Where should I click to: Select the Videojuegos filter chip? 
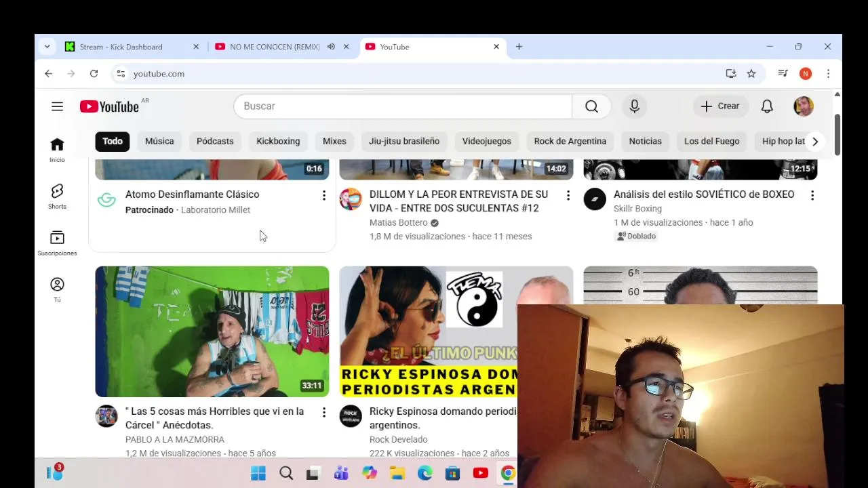487,141
